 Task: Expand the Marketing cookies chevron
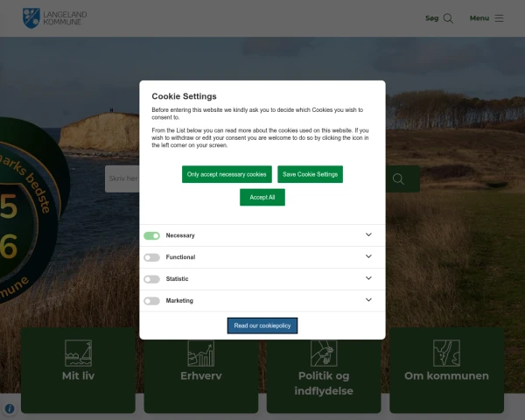368,301
